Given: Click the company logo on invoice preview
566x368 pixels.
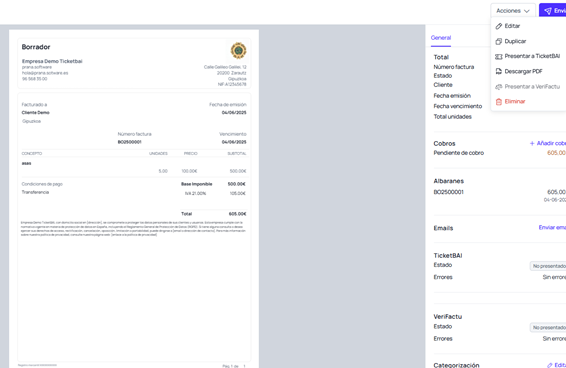Looking at the screenshot, I should (239, 51).
